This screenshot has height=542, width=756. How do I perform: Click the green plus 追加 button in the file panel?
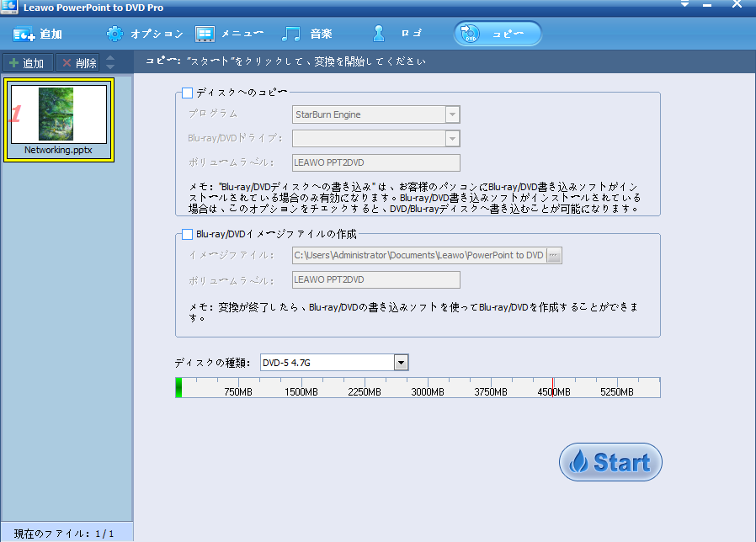coord(28,62)
